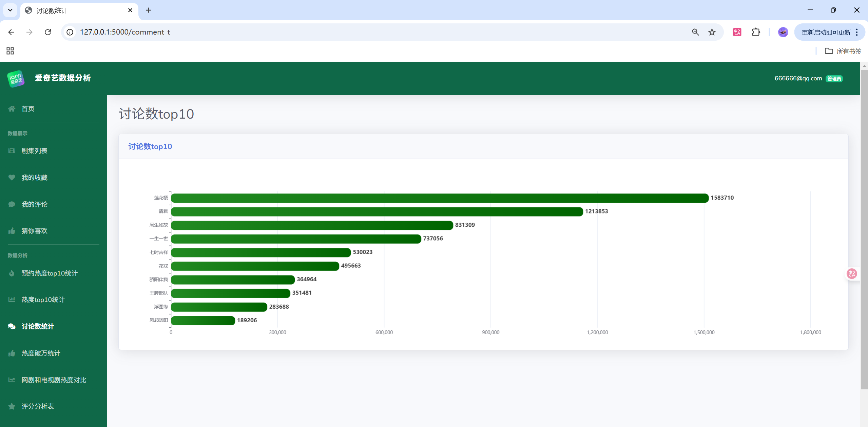Viewport: 868px width, 427px height.
Task: Open 热度破万统计 page
Action: pyautogui.click(x=41, y=353)
